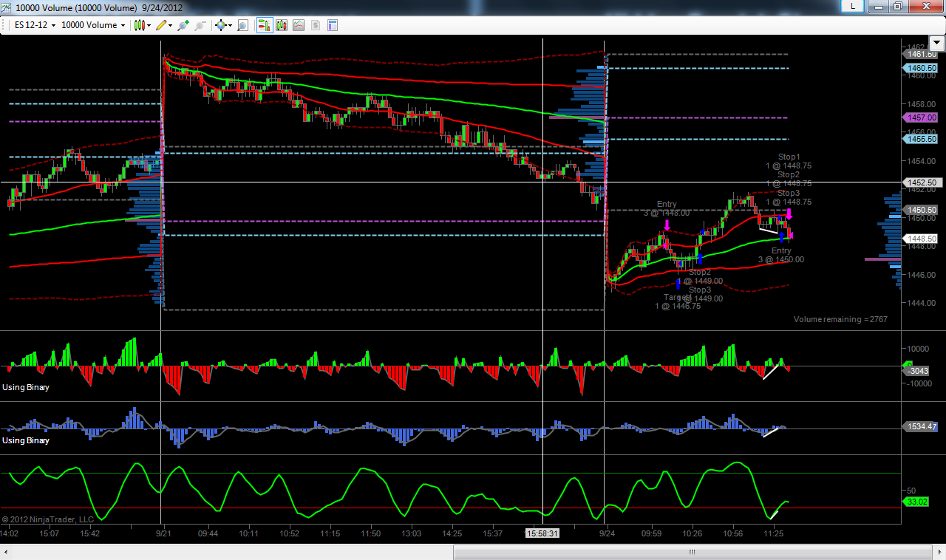Click the L link button in title bar
Image resolution: width=946 pixels, height=560 pixels.
[854, 6]
